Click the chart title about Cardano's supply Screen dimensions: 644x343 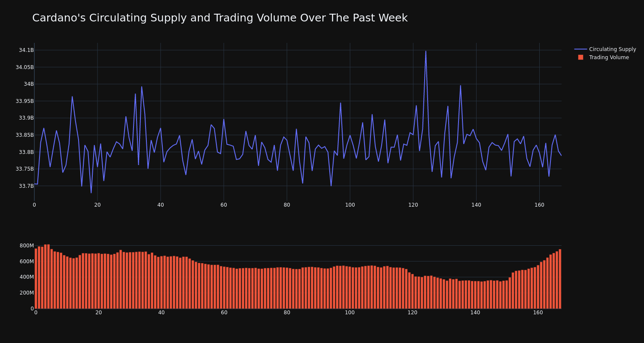click(220, 18)
